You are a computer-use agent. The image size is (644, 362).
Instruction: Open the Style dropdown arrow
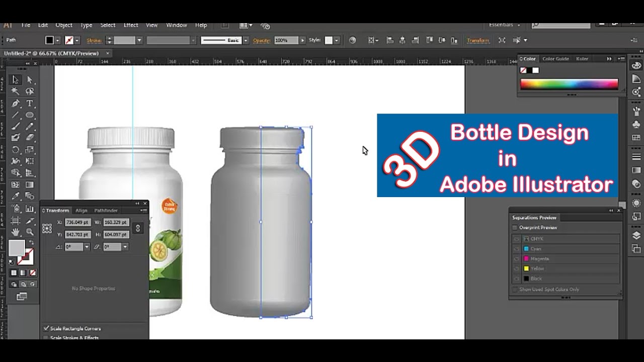click(337, 40)
